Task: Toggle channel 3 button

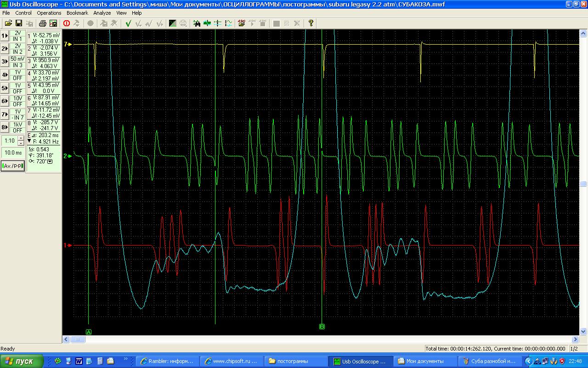Action: (5, 61)
